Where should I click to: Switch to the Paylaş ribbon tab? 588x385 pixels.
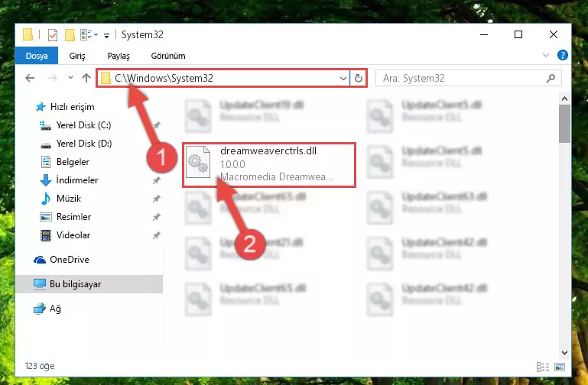click(x=119, y=56)
